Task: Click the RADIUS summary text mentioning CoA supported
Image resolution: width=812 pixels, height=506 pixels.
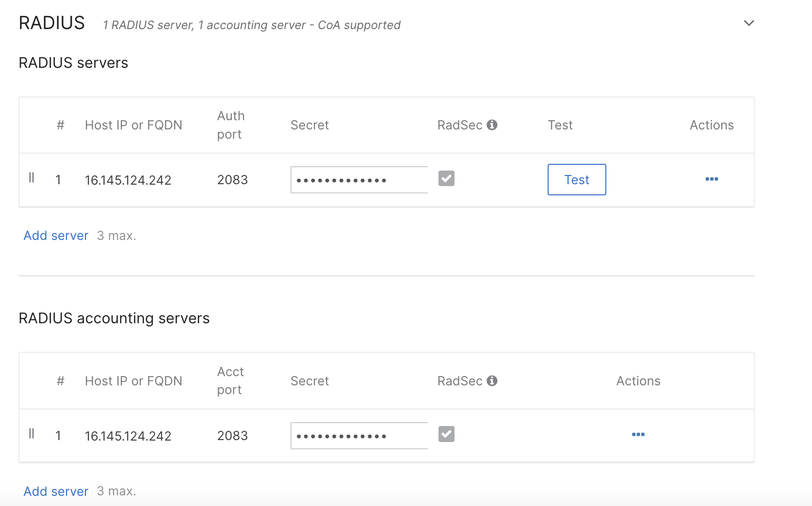Action: [251, 25]
